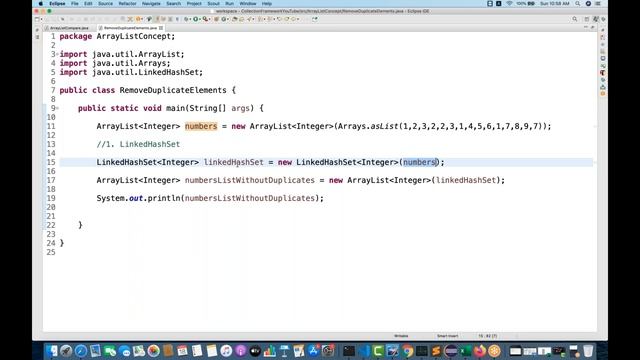
Task: Open the Run menu
Action: click(229, 4)
